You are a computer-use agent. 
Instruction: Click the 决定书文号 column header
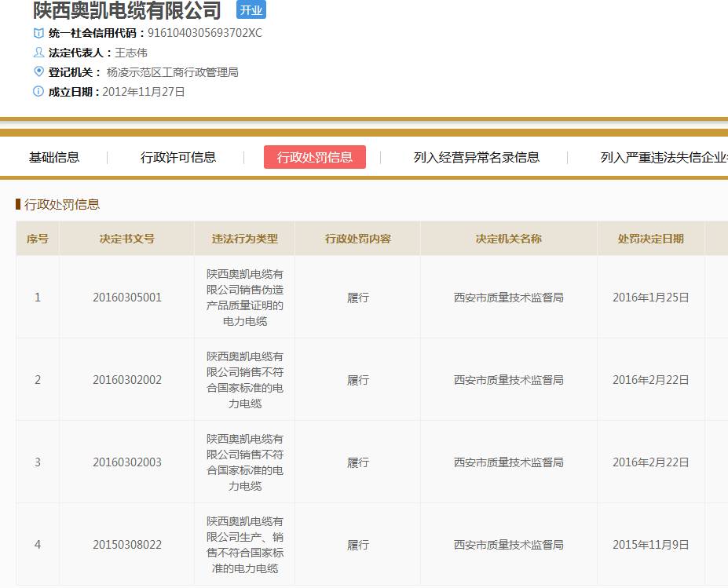tap(126, 239)
